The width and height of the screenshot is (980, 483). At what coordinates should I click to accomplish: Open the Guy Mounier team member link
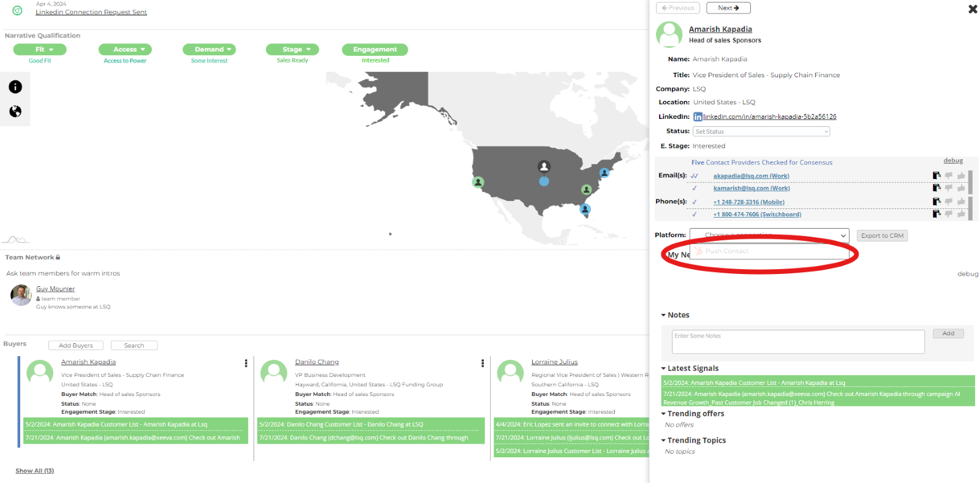pyautogui.click(x=55, y=289)
